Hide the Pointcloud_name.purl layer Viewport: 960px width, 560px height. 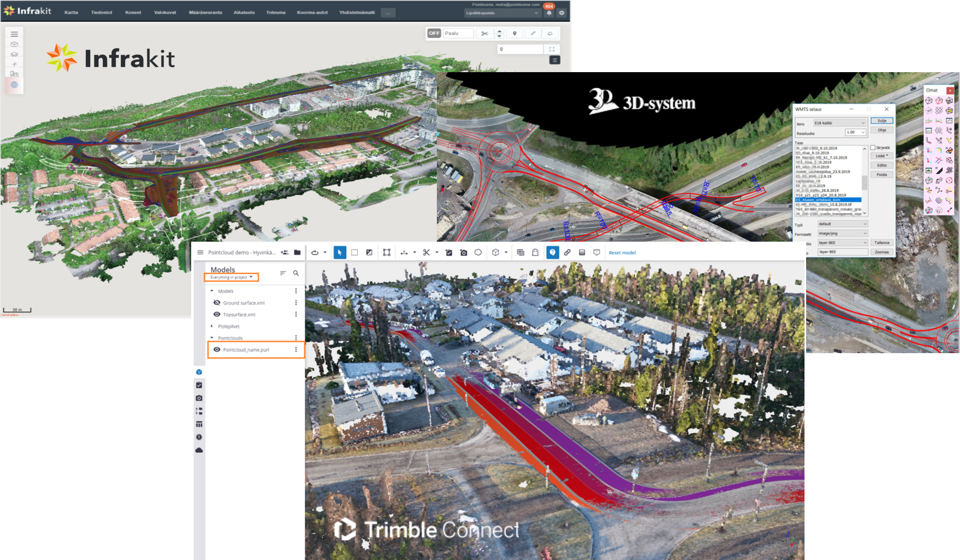tap(217, 350)
